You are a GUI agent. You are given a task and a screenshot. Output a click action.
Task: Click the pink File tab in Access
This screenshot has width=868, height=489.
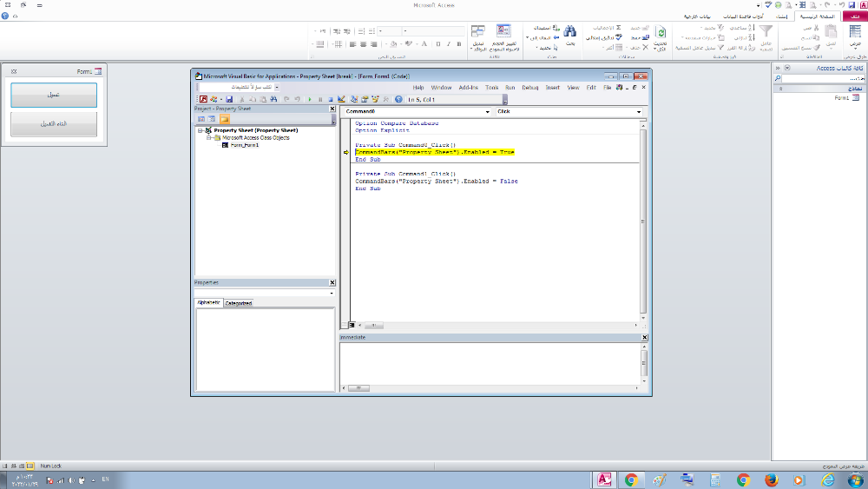(x=855, y=17)
